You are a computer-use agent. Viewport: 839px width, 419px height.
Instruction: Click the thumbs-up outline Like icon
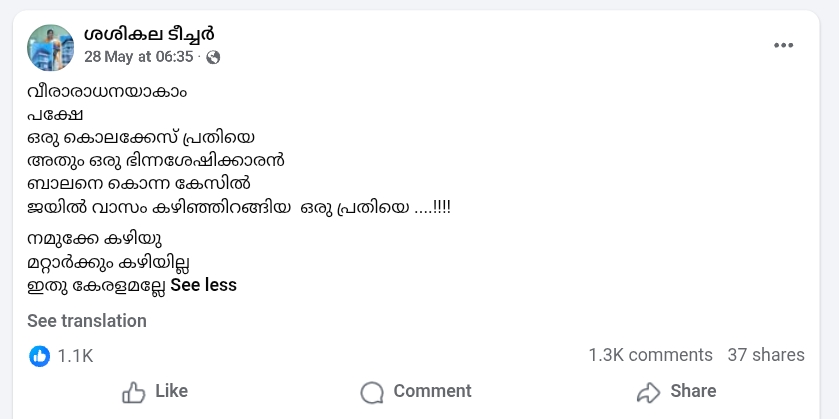(134, 392)
